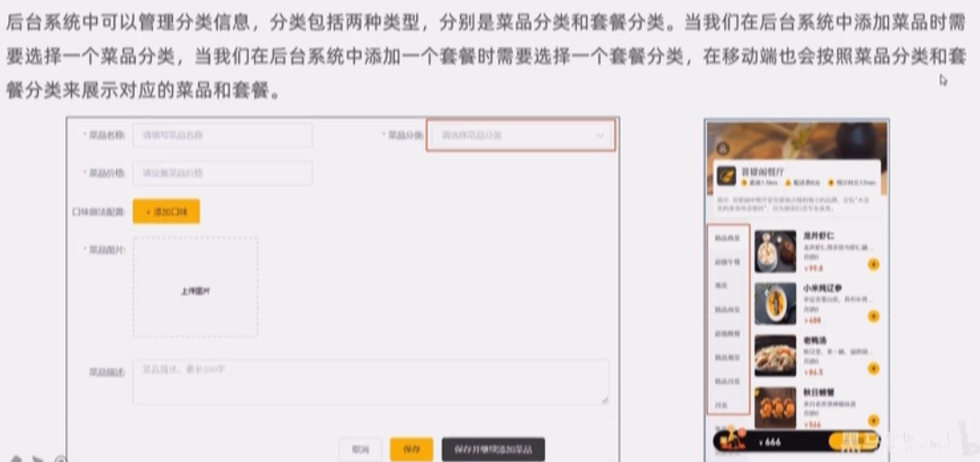Click the chevron arrow in 菜品分类 select

(600, 136)
